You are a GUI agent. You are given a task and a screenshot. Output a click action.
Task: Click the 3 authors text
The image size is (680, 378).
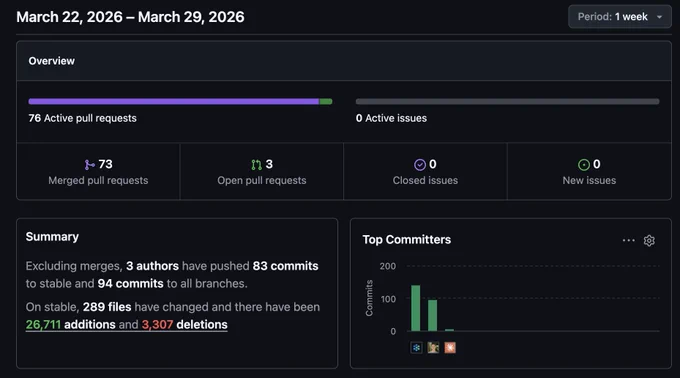tap(152, 266)
